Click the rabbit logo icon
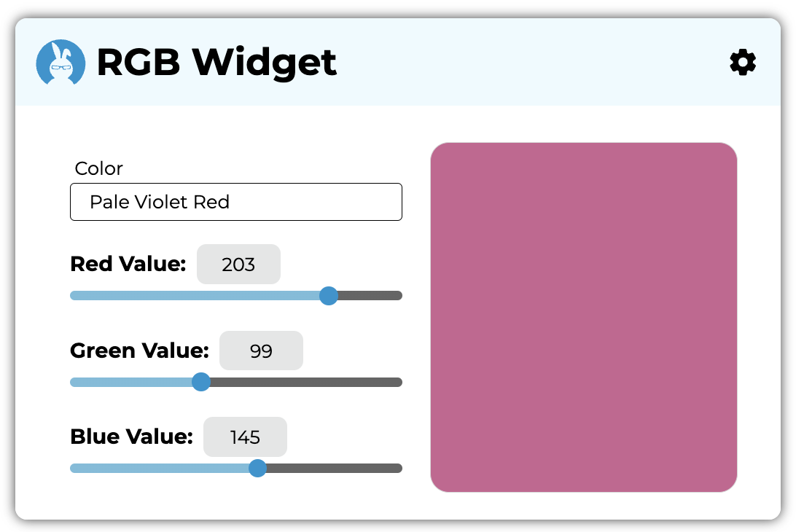 click(61, 63)
